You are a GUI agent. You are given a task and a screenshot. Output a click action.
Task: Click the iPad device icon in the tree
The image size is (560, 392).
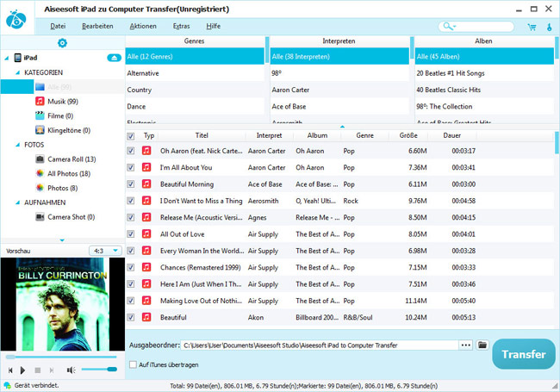[x=17, y=58]
